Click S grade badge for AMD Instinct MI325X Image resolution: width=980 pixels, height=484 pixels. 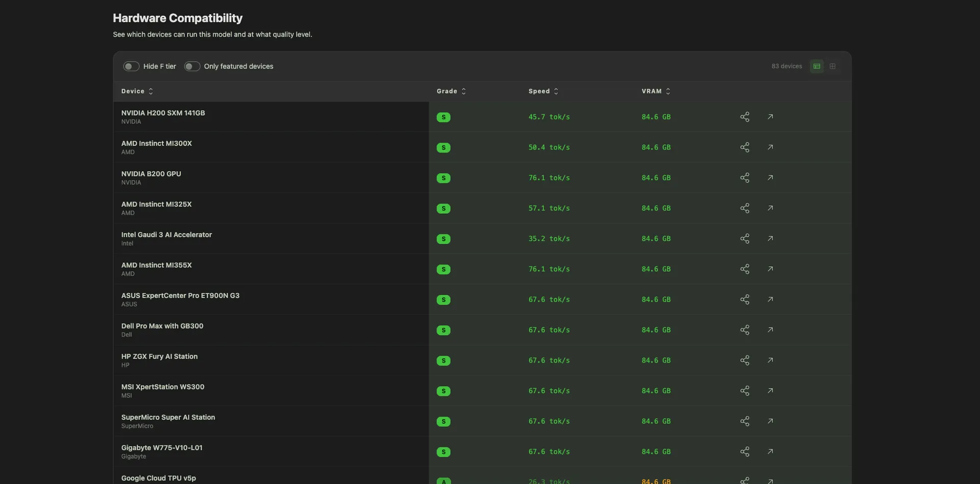coord(444,209)
